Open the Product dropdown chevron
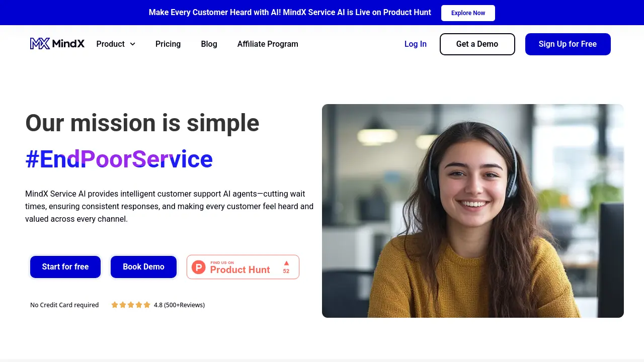 133,44
